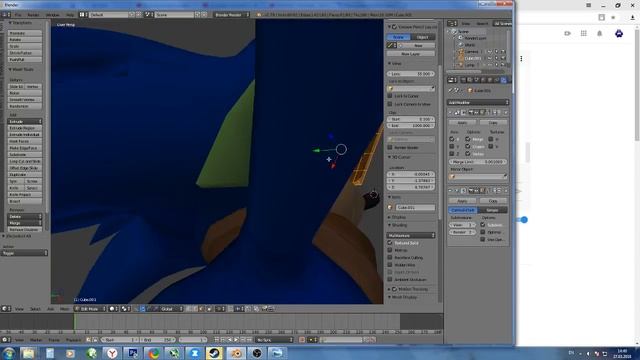Viewport: 640px width, 360px height.
Task: Click the blue slider handle in browser
Action: (x=524, y=220)
